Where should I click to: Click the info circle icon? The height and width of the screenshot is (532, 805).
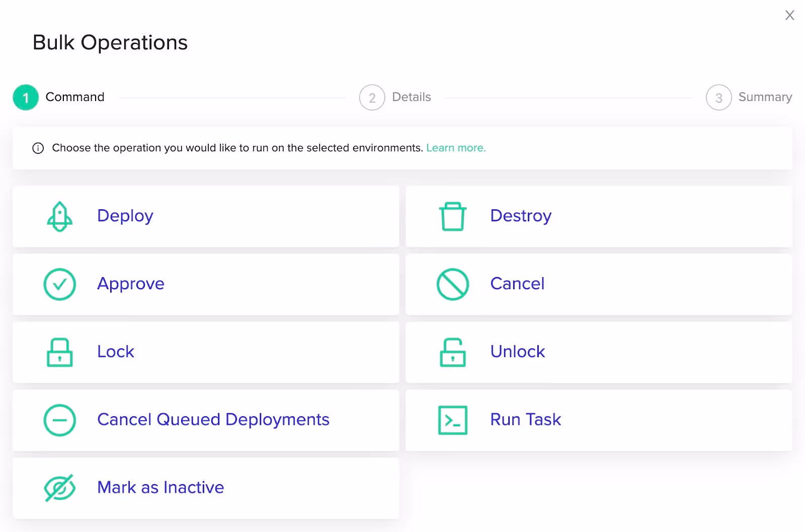pyautogui.click(x=38, y=148)
